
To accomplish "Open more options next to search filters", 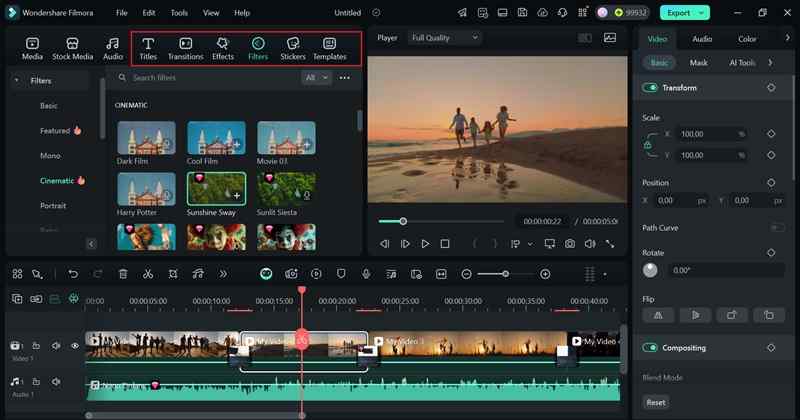I will coord(345,78).
